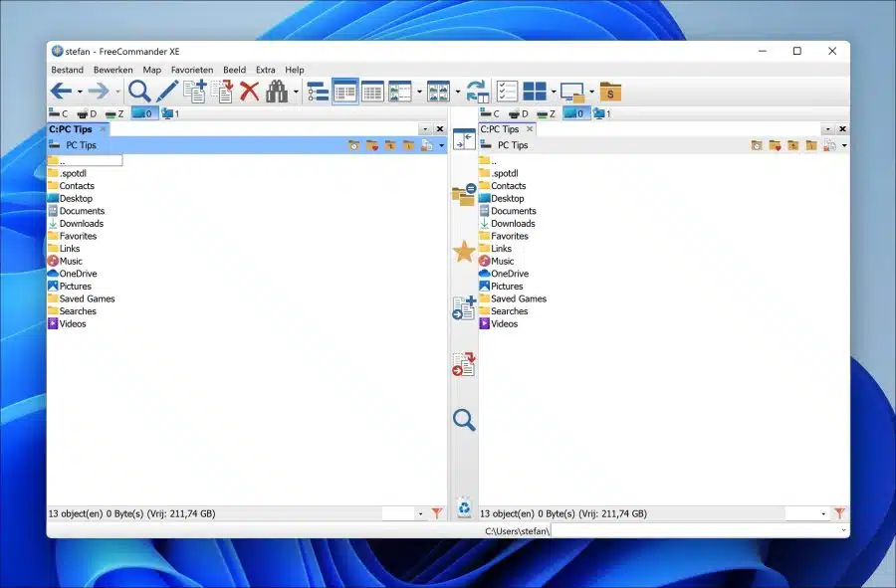Click the blue pencil Edit icon
896x588 pixels.
[167, 92]
